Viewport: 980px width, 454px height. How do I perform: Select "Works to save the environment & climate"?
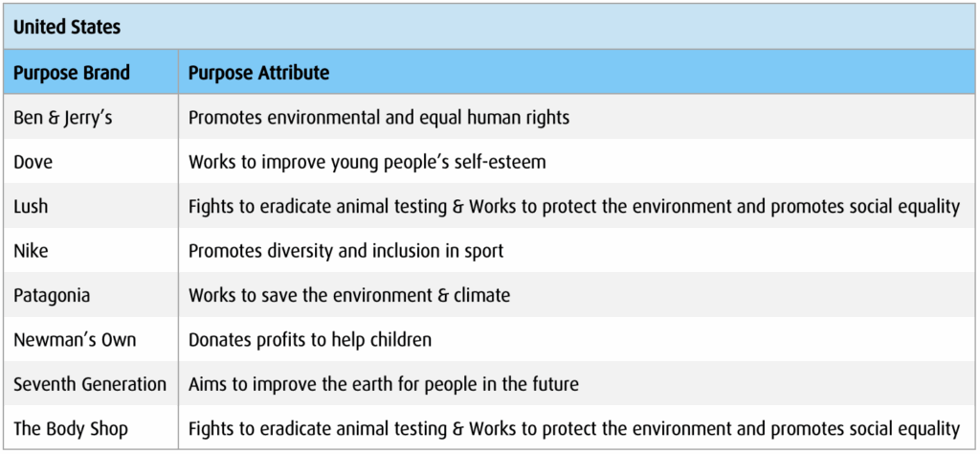(349, 296)
